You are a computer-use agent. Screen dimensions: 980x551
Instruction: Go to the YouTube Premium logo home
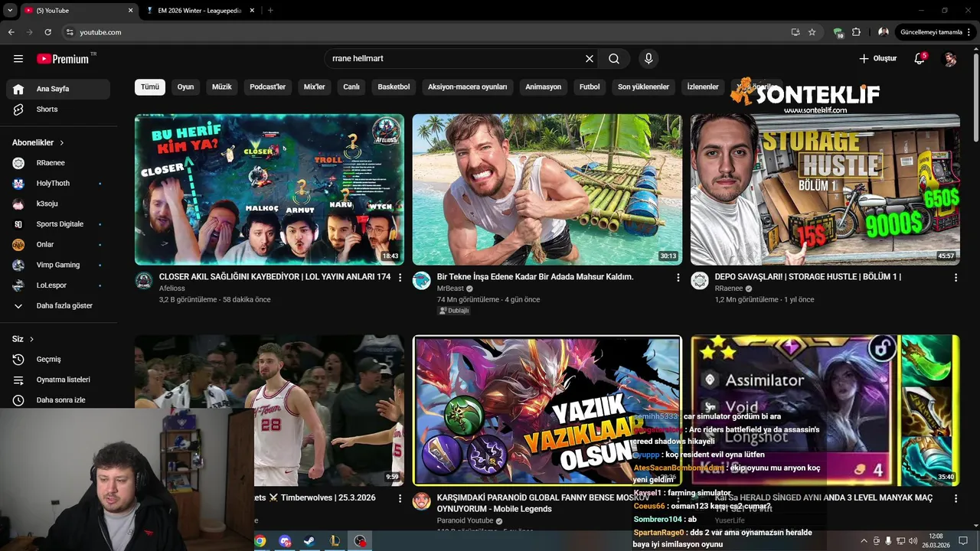[x=63, y=59]
